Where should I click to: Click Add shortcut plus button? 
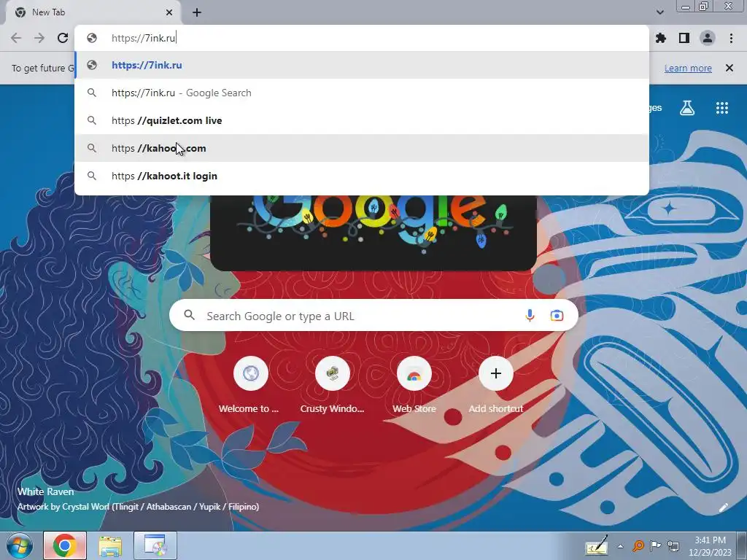496,373
